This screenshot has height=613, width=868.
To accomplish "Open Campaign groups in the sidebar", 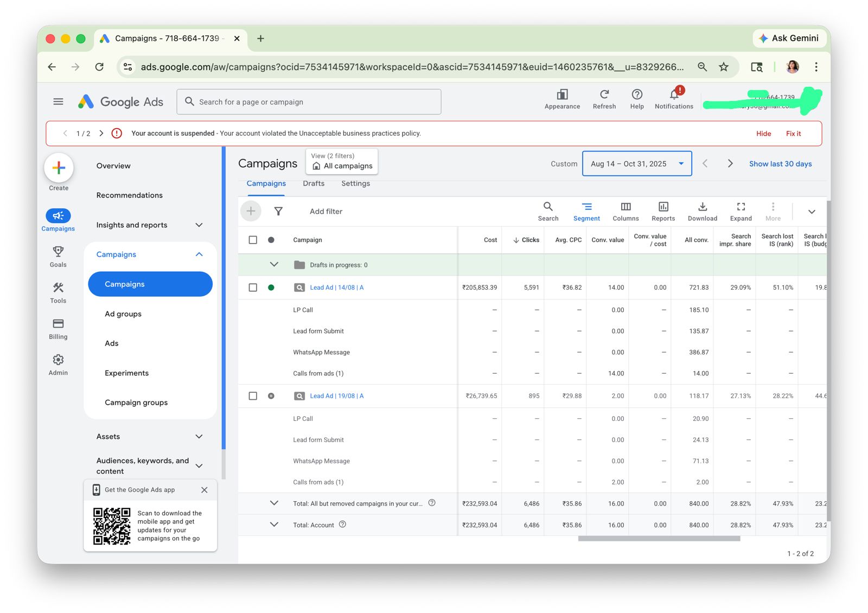I will 136,402.
